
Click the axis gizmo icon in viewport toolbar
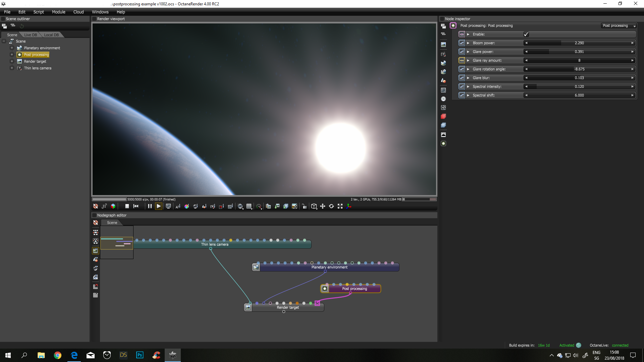point(349,206)
